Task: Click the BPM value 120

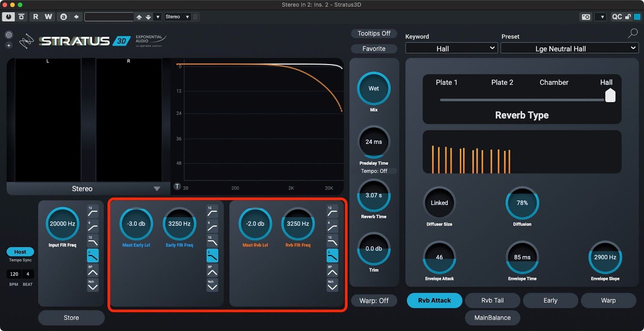Action: pyautogui.click(x=14, y=274)
